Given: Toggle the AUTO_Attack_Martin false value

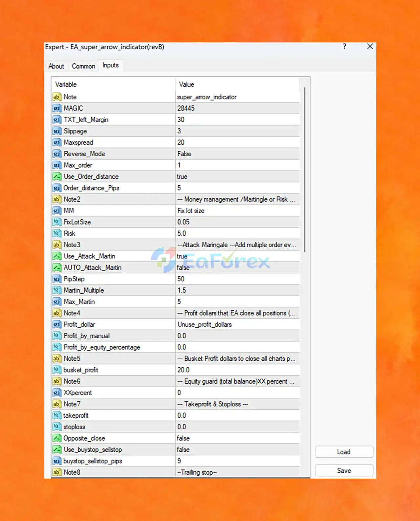Looking at the screenshot, I should (238, 268).
